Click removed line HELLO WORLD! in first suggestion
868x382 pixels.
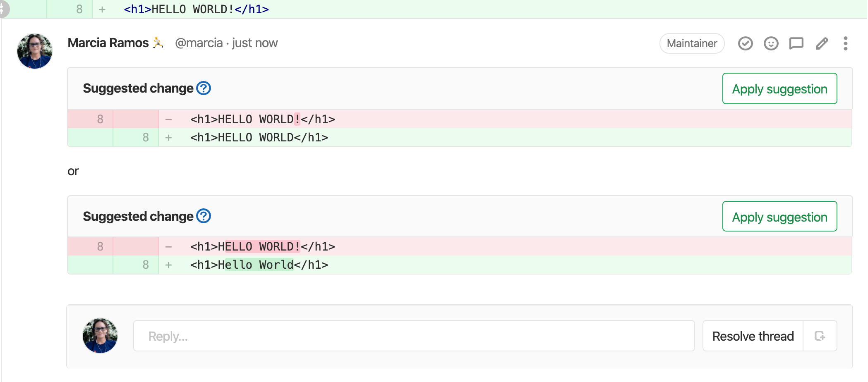click(262, 119)
